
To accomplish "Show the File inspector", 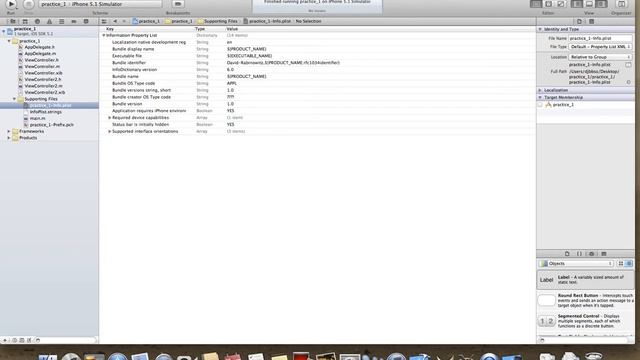I will tap(579, 21).
